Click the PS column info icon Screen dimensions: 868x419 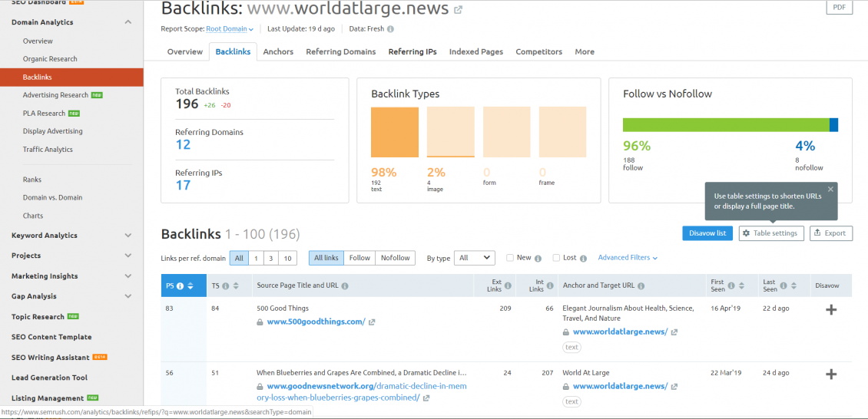click(x=181, y=285)
